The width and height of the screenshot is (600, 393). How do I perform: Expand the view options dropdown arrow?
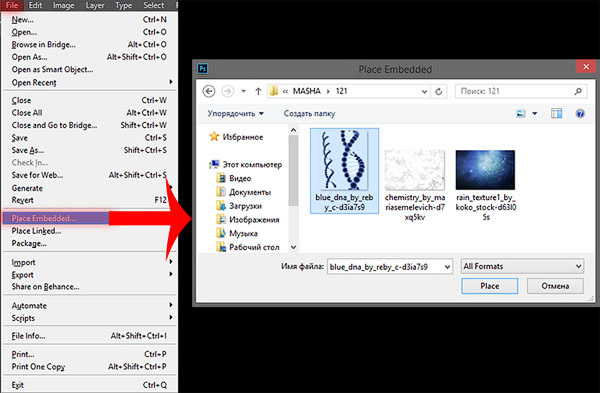535,113
